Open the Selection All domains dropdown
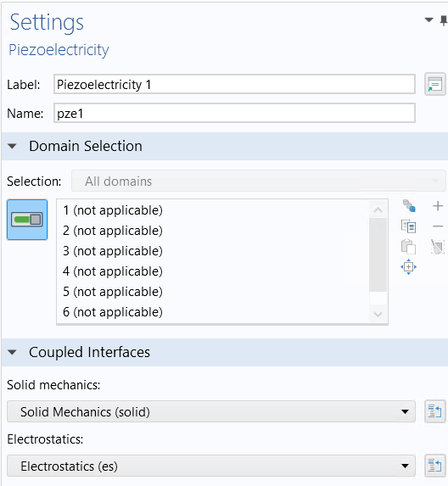 pos(259,181)
